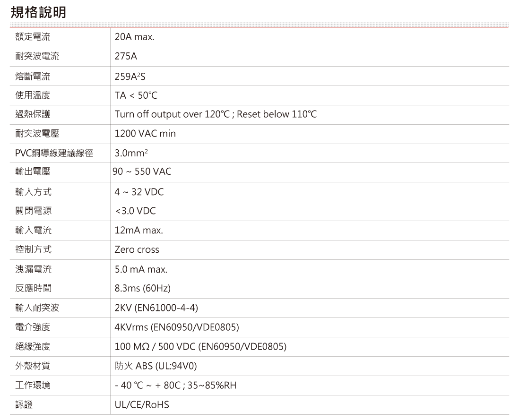
Task: Select the 275A surge current value
Action: (126, 57)
